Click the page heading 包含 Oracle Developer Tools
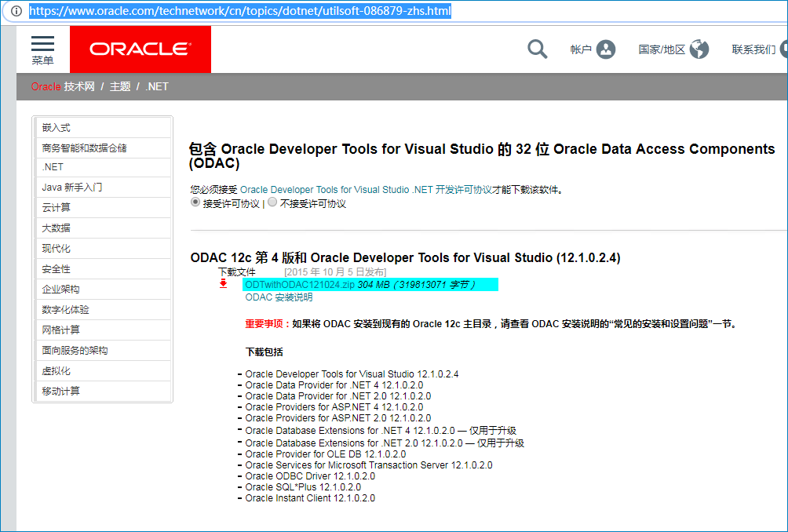Image resolution: width=788 pixels, height=532 pixels. (481, 155)
